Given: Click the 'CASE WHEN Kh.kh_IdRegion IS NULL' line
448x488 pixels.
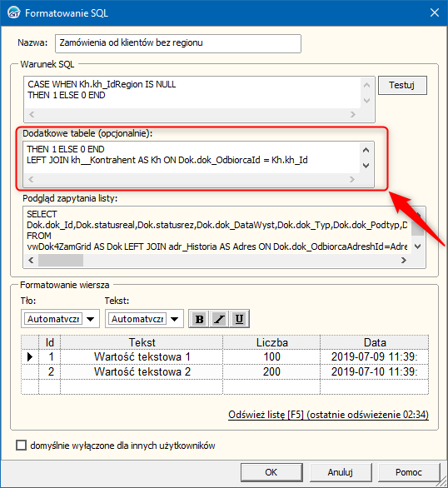Looking at the screenshot, I should click(x=102, y=84).
